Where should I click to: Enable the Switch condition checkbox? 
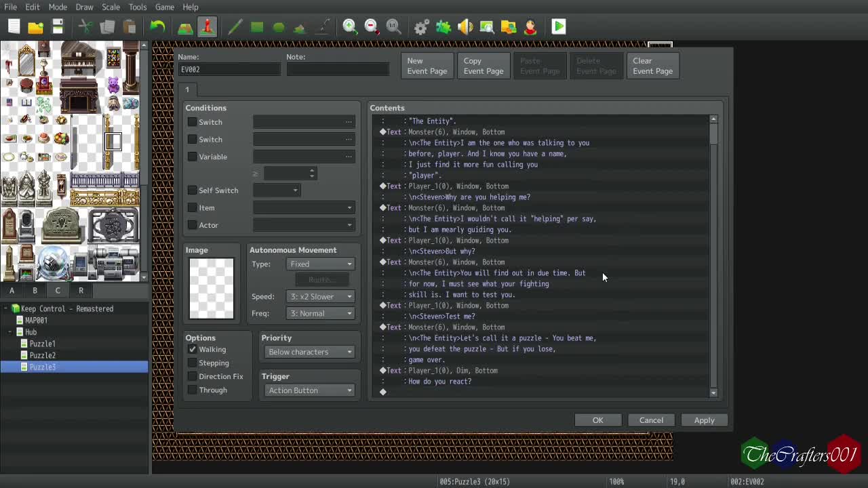pyautogui.click(x=193, y=122)
